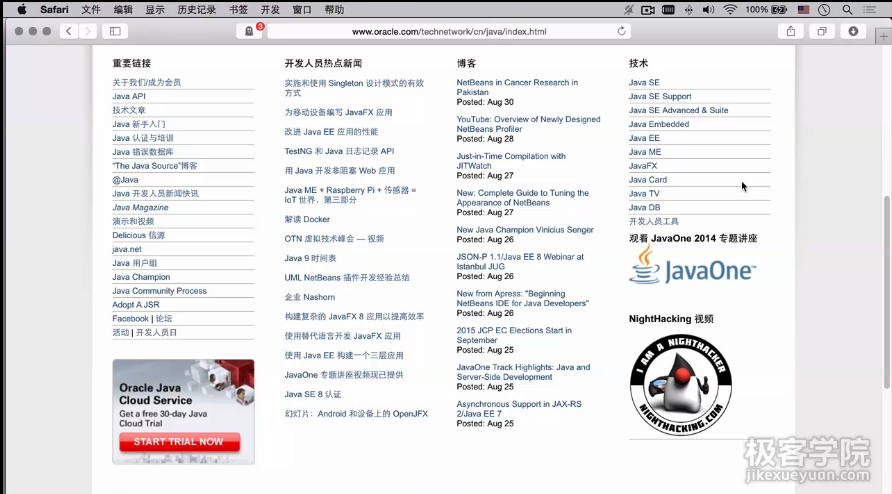Open the Java Card link
Image resolution: width=892 pixels, height=494 pixels.
[647, 180]
